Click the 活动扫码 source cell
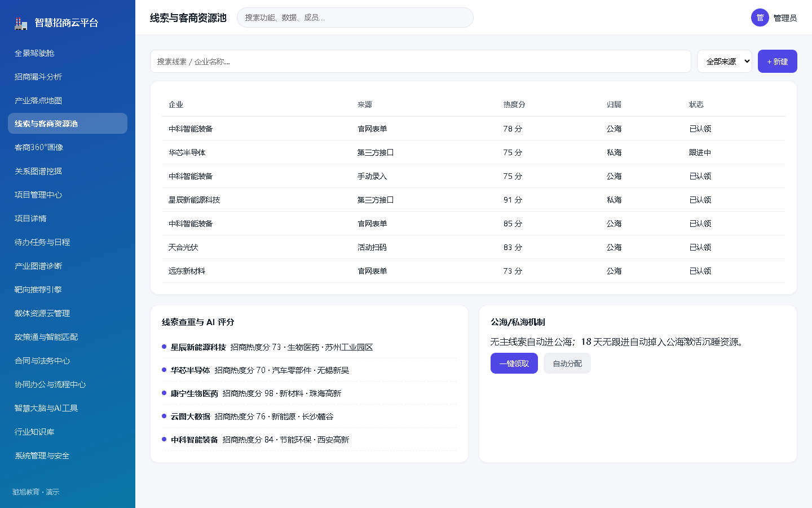Screen dimensions: 812x508 [372, 247]
